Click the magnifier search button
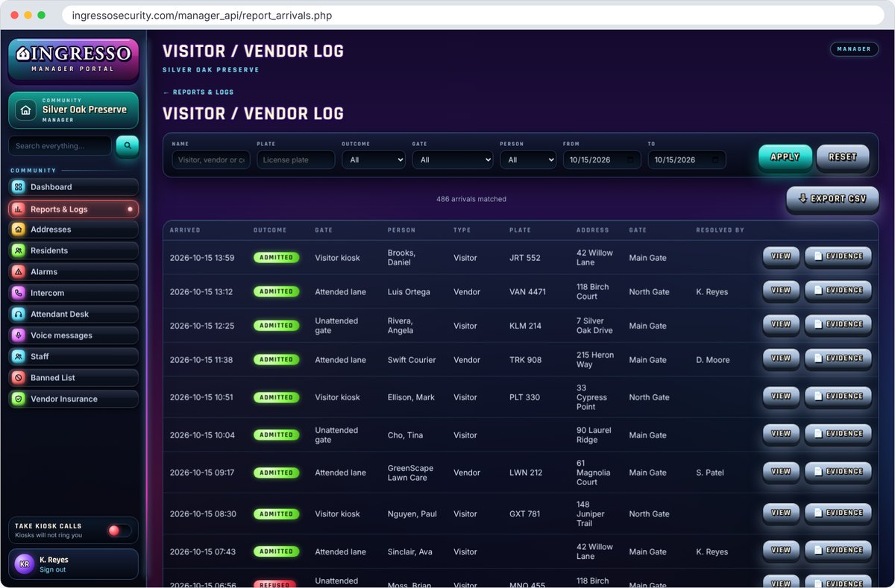Viewport: 895px width, 588px height. coord(127,146)
